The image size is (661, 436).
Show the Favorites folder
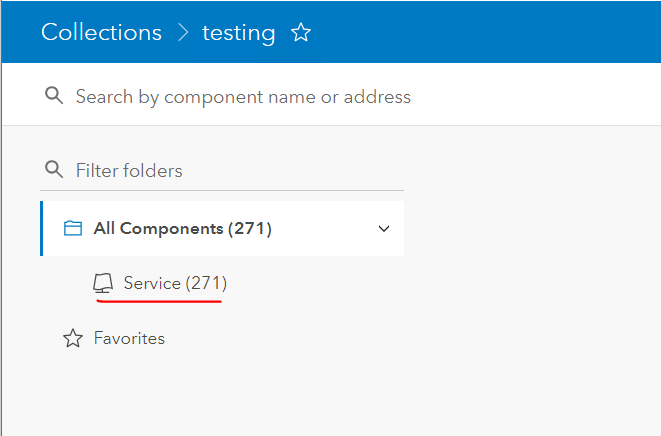click(129, 338)
